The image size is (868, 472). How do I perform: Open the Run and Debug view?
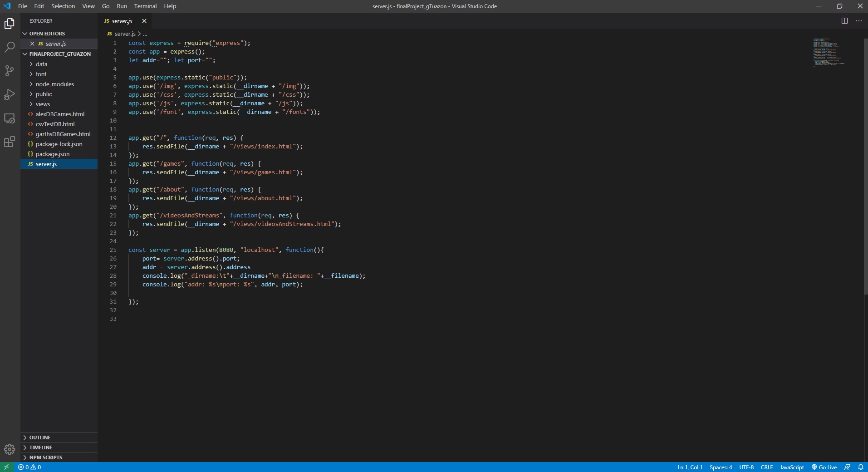pos(10,94)
